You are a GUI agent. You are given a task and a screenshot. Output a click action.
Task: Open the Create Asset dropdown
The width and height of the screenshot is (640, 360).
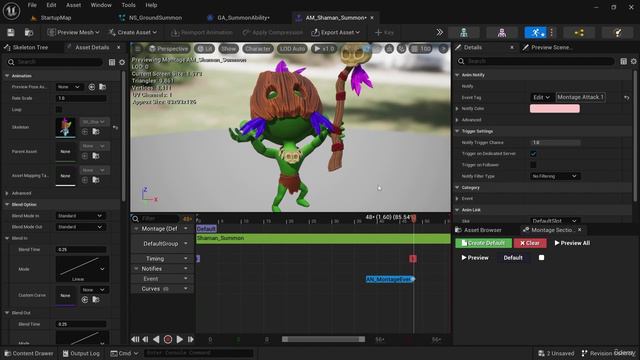pos(133,32)
